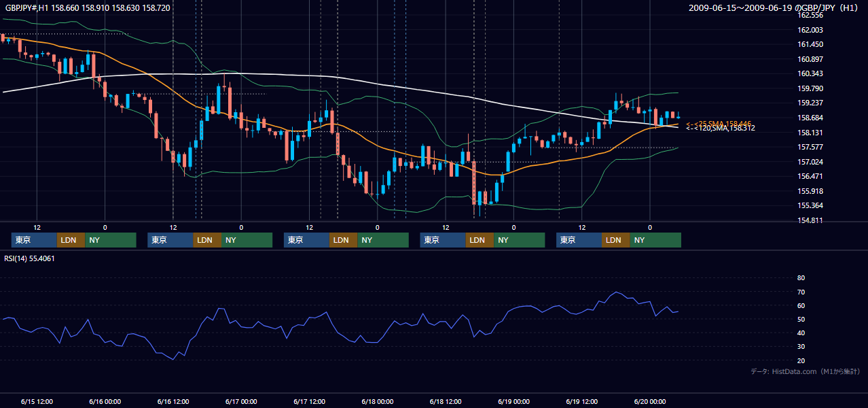Screen dimensions: 868x408
Task: Click the 120 SMA 158.312 label
Action: coord(720,128)
